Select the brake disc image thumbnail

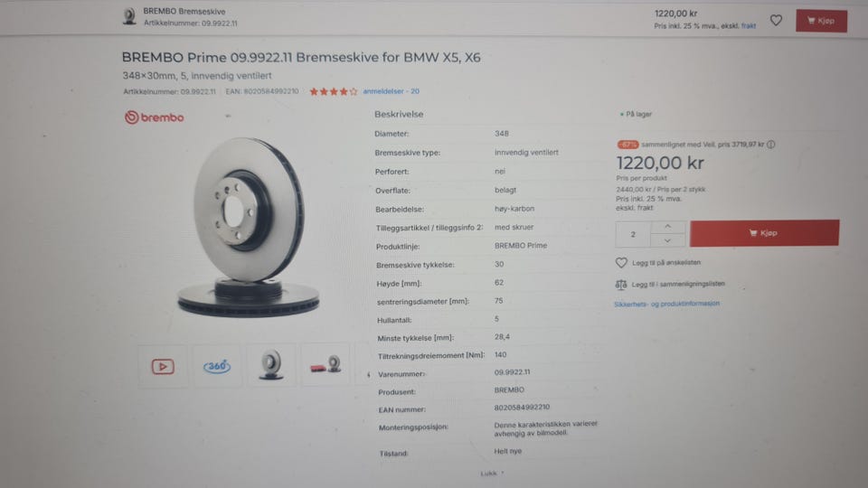[x=270, y=365]
